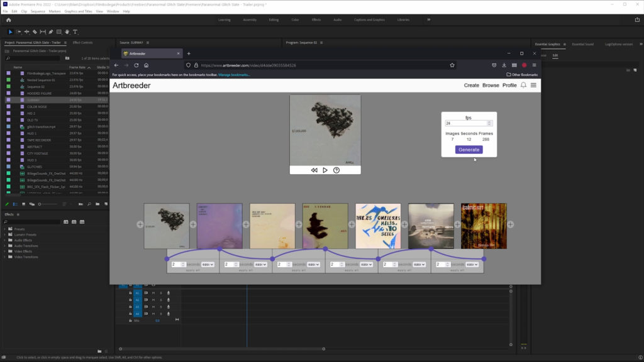Click the Manage bookmarks link
The height and width of the screenshot is (362, 644).
[x=234, y=75]
